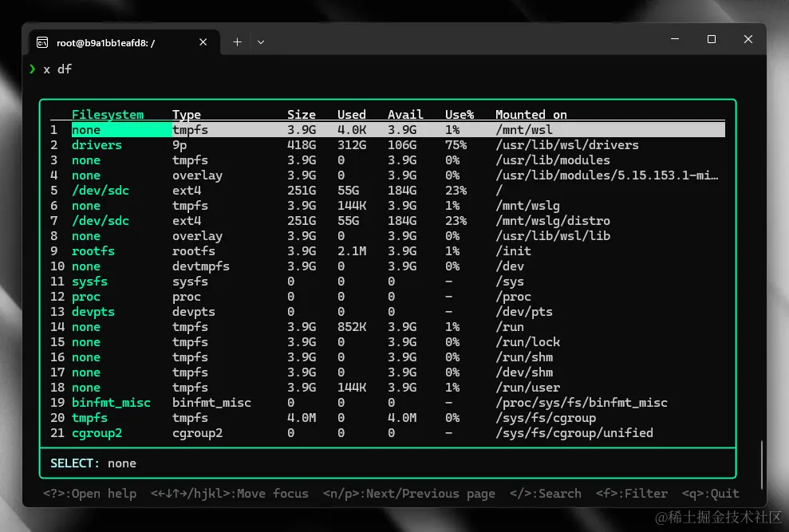Select row mounted on /usr/lib/wsl/lib
The image size is (789, 532).
click(388, 235)
